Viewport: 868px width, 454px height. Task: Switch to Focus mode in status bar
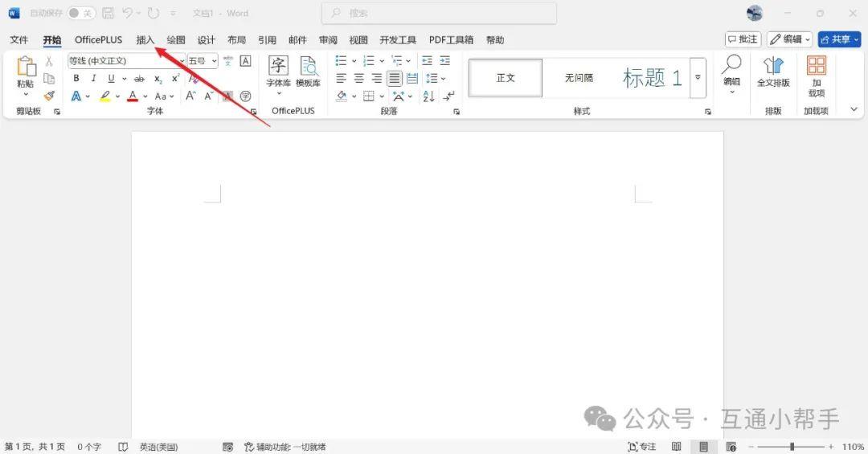point(642,446)
